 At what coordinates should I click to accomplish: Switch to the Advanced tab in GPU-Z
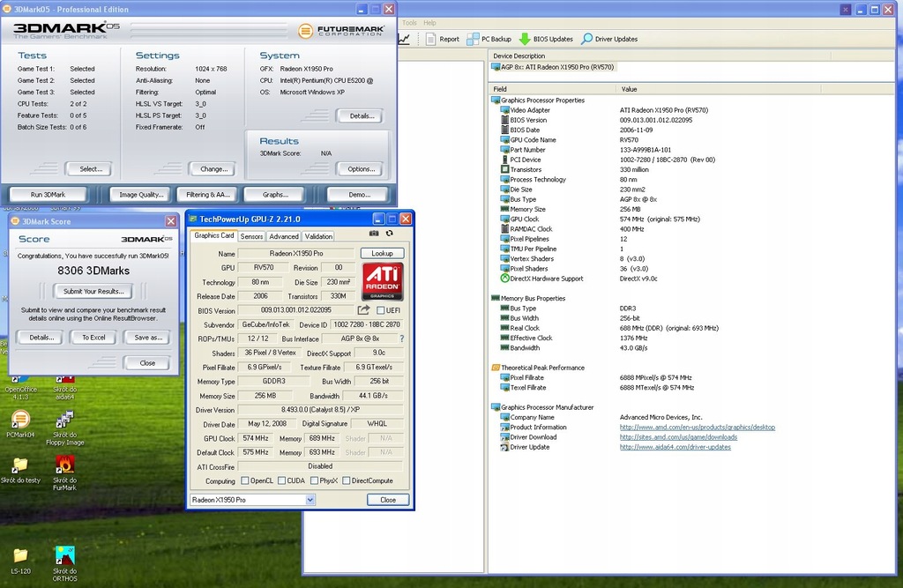click(x=283, y=236)
